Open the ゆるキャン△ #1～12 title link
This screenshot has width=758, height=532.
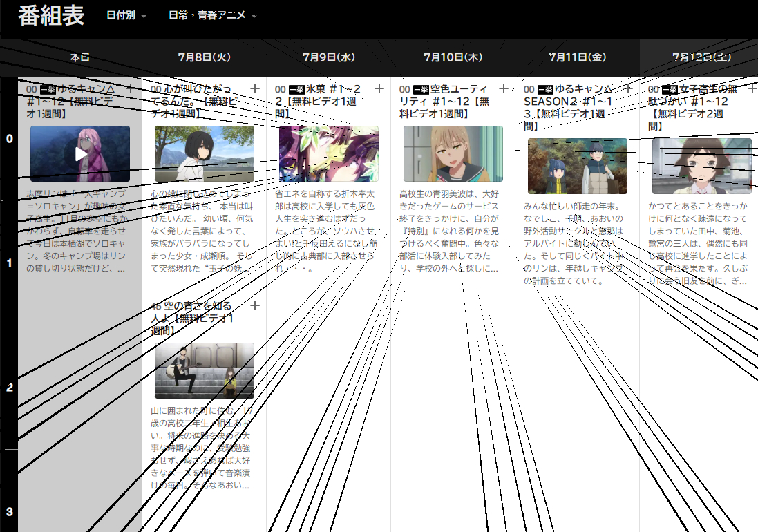pyautogui.click(x=70, y=102)
